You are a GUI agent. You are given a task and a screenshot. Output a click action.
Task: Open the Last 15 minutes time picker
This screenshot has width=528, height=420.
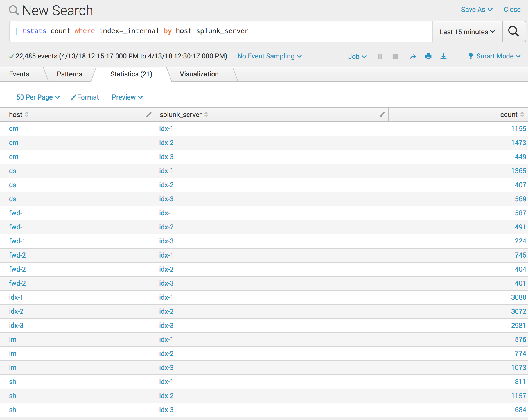coord(467,31)
